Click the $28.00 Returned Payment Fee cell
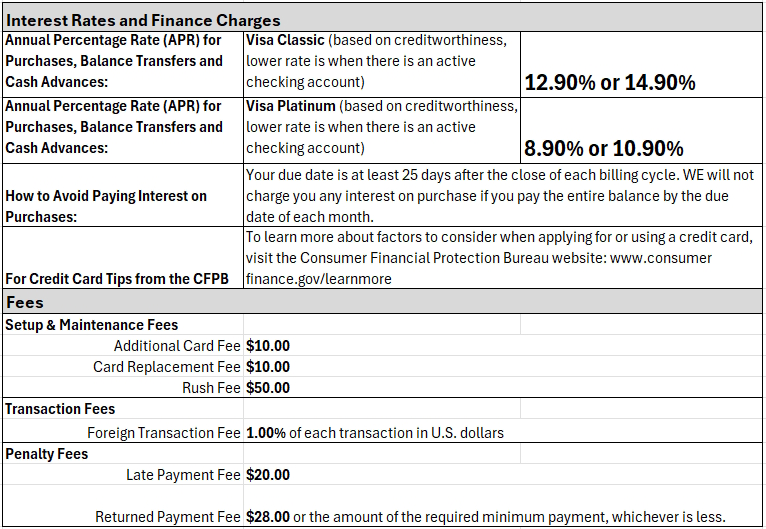The height and width of the screenshot is (529, 766). click(485, 517)
